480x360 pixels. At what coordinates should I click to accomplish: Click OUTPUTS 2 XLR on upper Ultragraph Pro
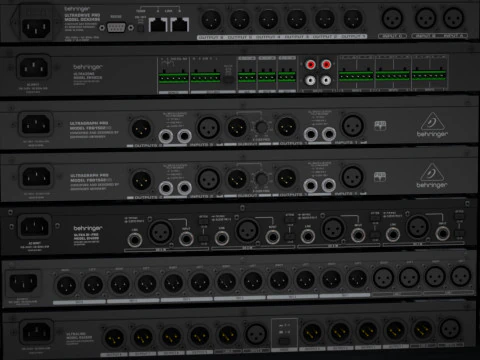point(141,129)
